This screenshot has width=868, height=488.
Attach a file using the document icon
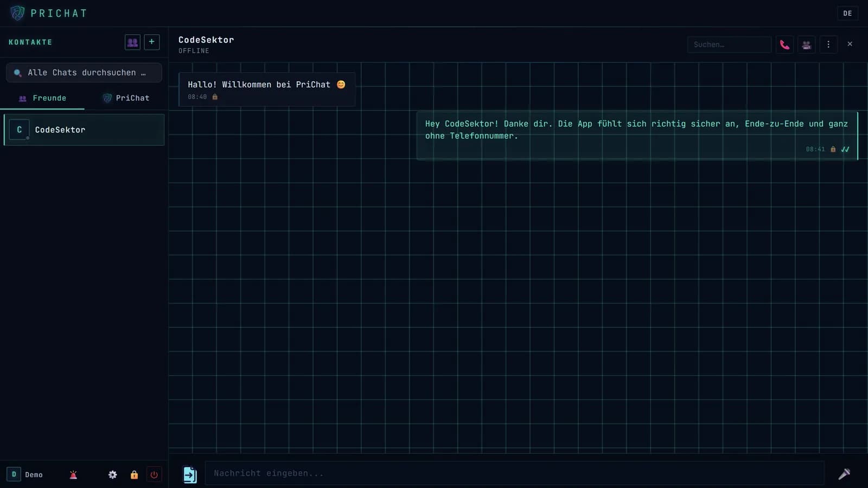190,474
